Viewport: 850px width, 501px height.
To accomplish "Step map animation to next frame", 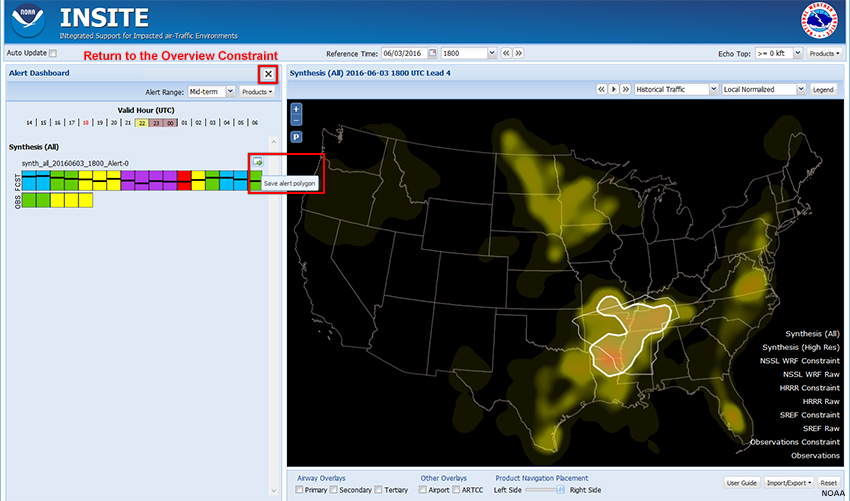I will [626, 89].
